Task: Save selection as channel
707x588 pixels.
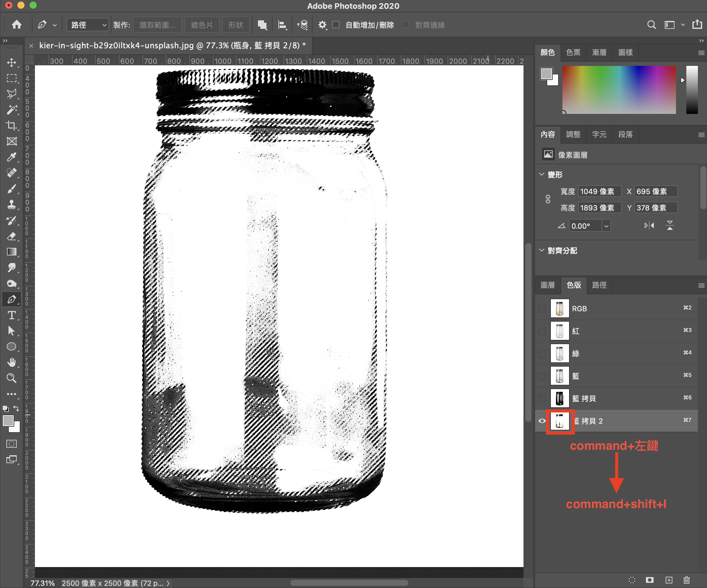Action: point(650,580)
